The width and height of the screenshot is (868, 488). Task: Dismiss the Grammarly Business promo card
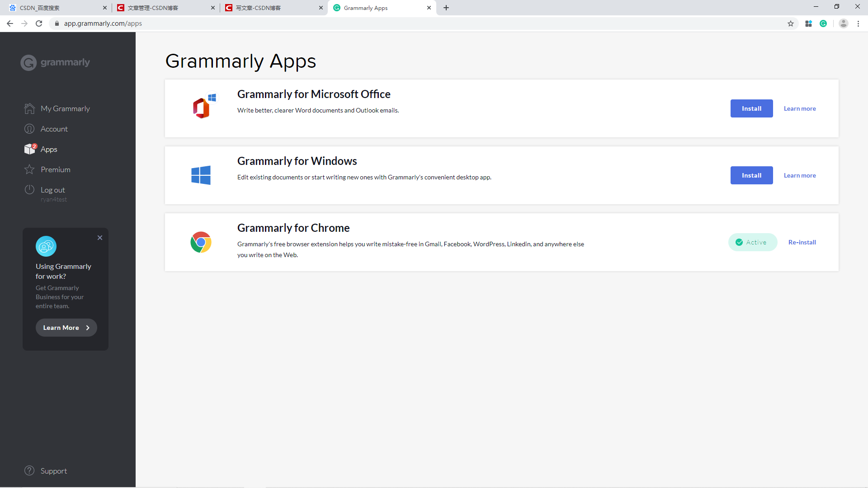pyautogui.click(x=100, y=238)
